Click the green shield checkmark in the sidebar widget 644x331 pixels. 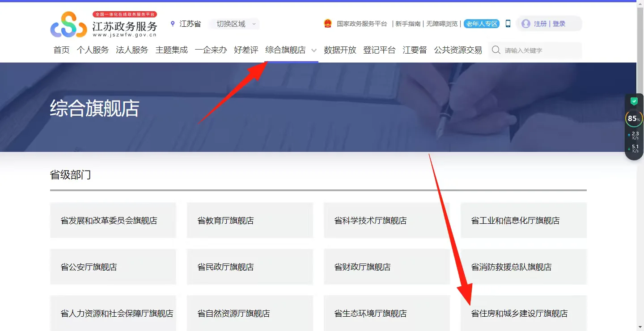(x=633, y=101)
